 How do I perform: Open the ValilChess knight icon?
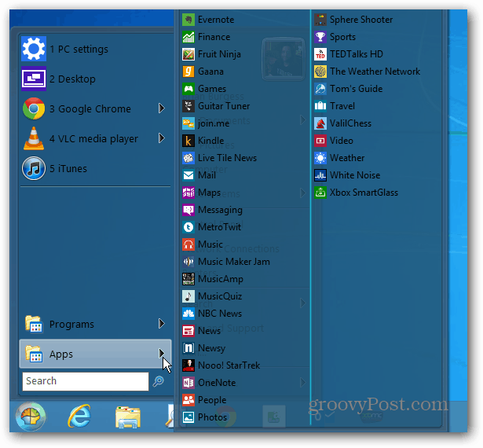click(x=320, y=123)
